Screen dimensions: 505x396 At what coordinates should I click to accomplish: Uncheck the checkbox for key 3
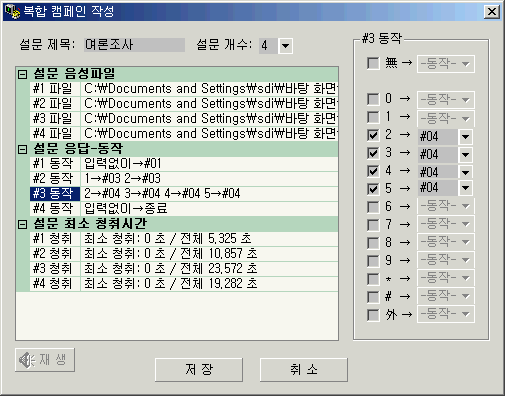(373, 153)
